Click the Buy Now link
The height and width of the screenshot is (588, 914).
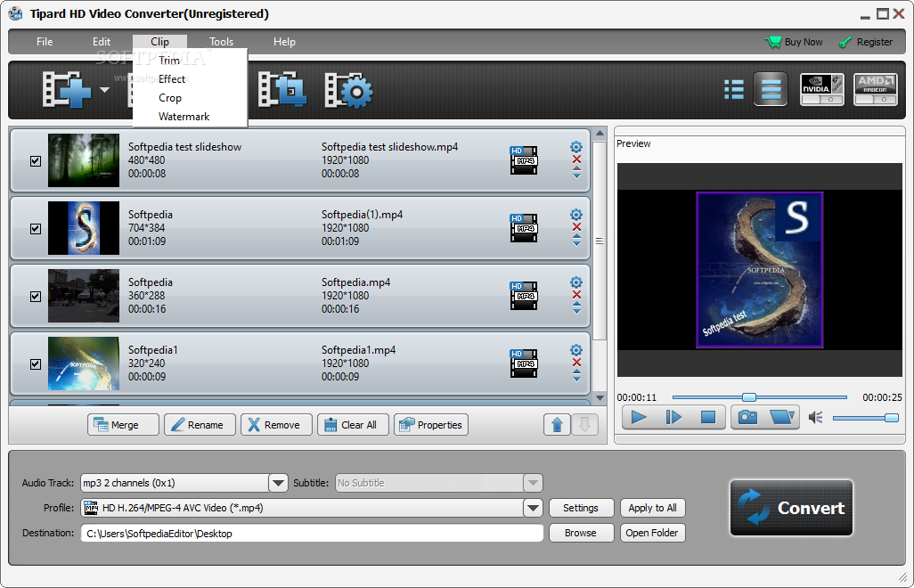[794, 42]
